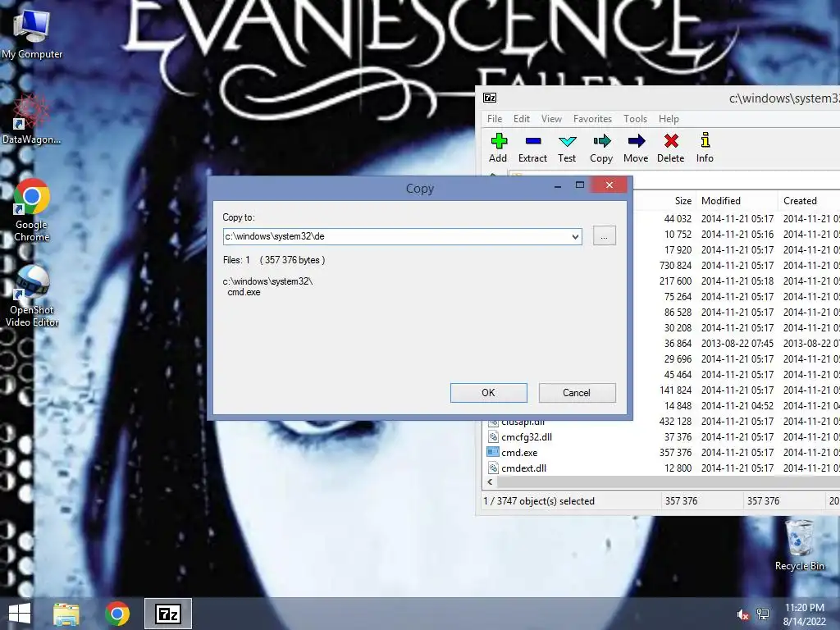Viewport: 840px width, 630px height.
Task: Click the 10 752 size value
Action: point(678,235)
